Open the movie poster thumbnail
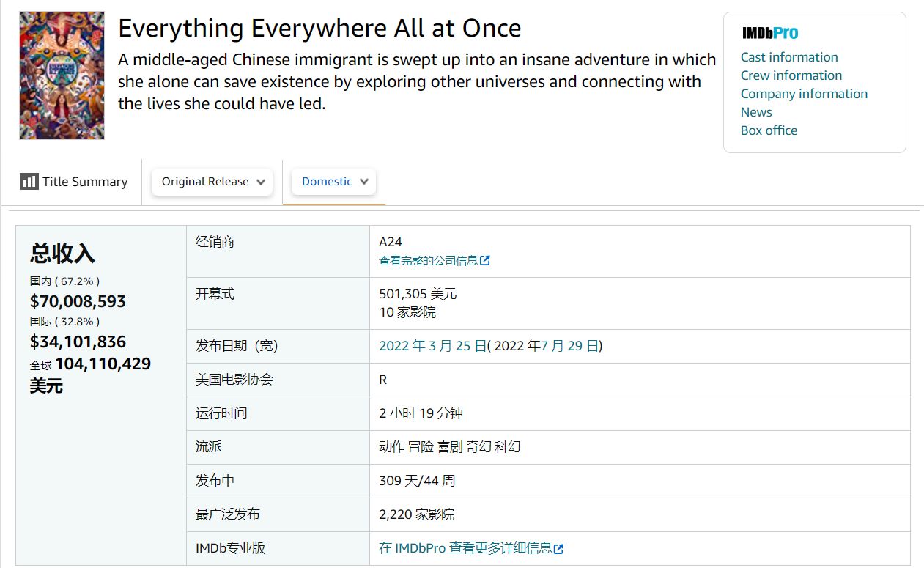This screenshot has width=924, height=568. click(62, 75)
